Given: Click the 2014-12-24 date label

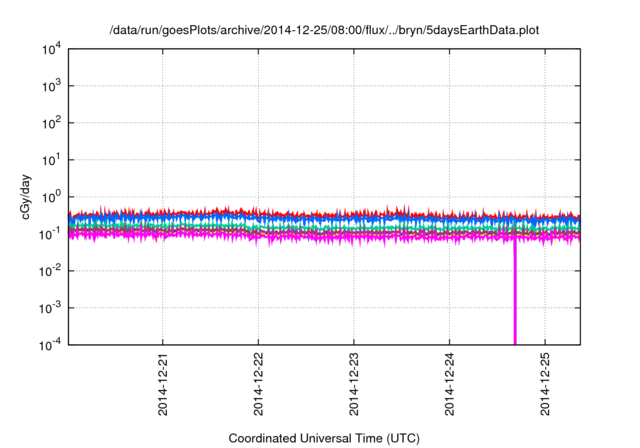Looking at the screenshot, I should coord(449,384).
